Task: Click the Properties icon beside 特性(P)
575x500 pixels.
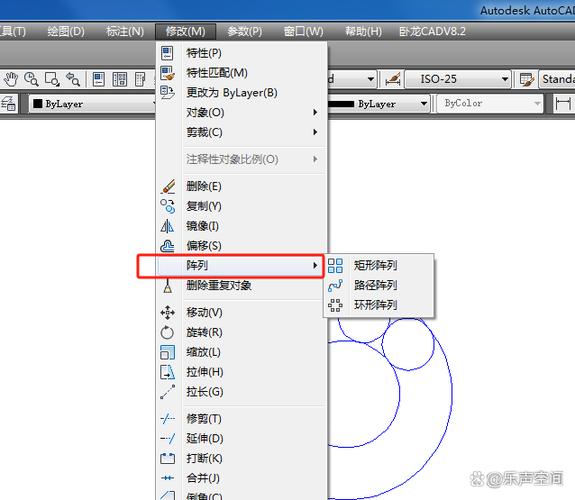Action: 167,53
